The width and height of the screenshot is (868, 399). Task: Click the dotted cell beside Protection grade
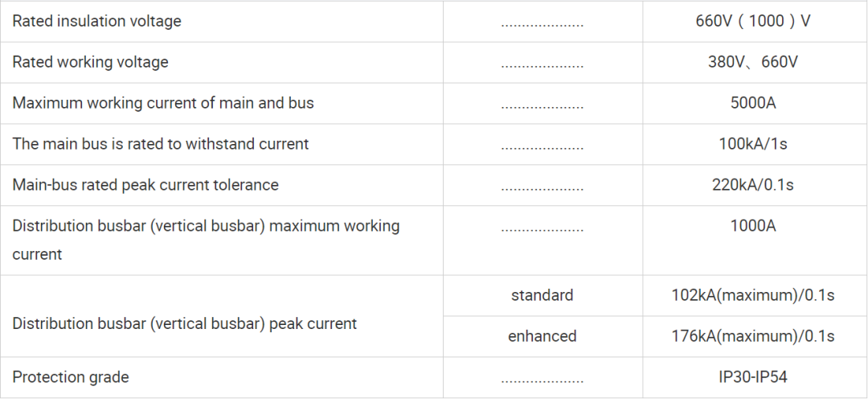[x=542, y=377]
